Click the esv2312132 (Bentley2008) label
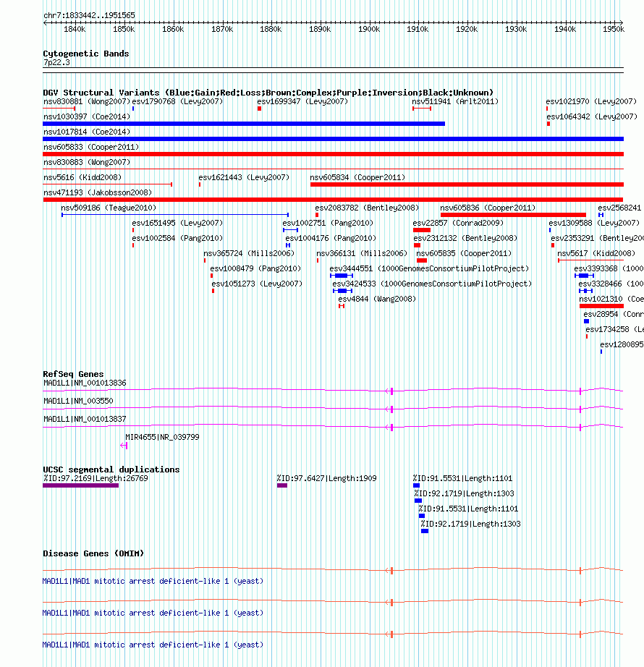The height and width of the screenshot is (667, 644). [x=465, y=238]
